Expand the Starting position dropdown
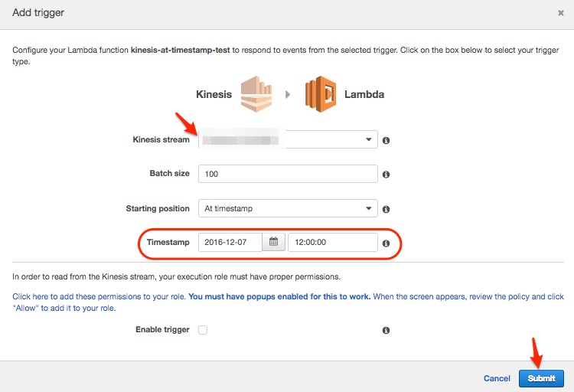Viewport: 574px width, 392px height. click(x=288, y=208)
